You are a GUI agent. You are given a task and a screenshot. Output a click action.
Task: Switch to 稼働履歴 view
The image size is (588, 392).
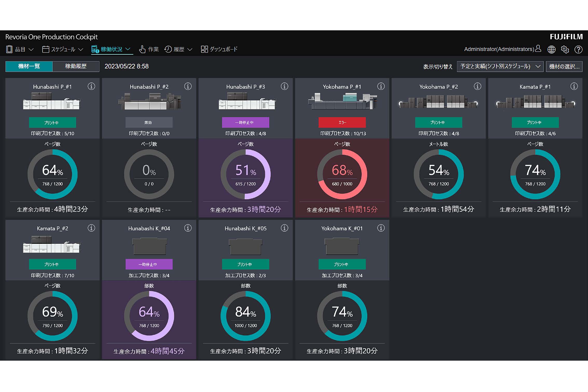pos(76,66)
